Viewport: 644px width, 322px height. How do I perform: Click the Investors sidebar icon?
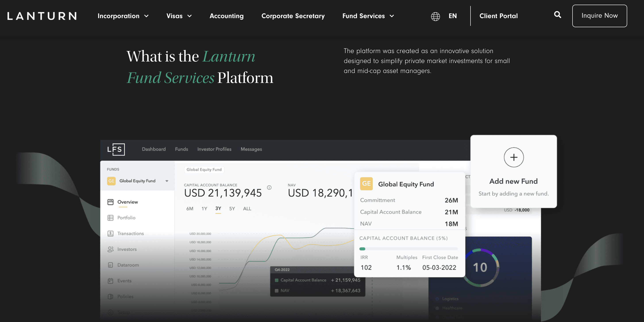(x=111, y=249)
